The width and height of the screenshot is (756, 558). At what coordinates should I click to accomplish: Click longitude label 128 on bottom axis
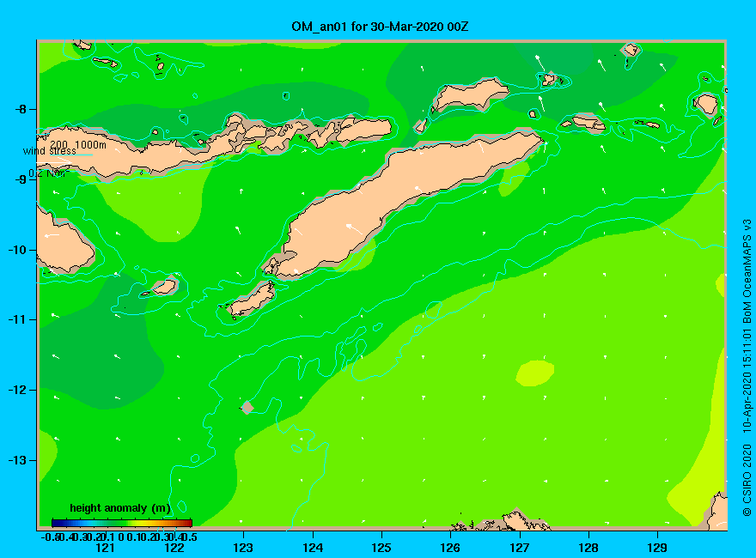coord(588,548)
